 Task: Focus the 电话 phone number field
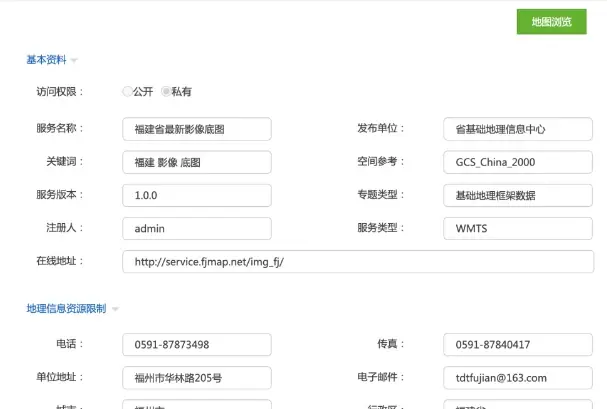click(x=196, y=345)
